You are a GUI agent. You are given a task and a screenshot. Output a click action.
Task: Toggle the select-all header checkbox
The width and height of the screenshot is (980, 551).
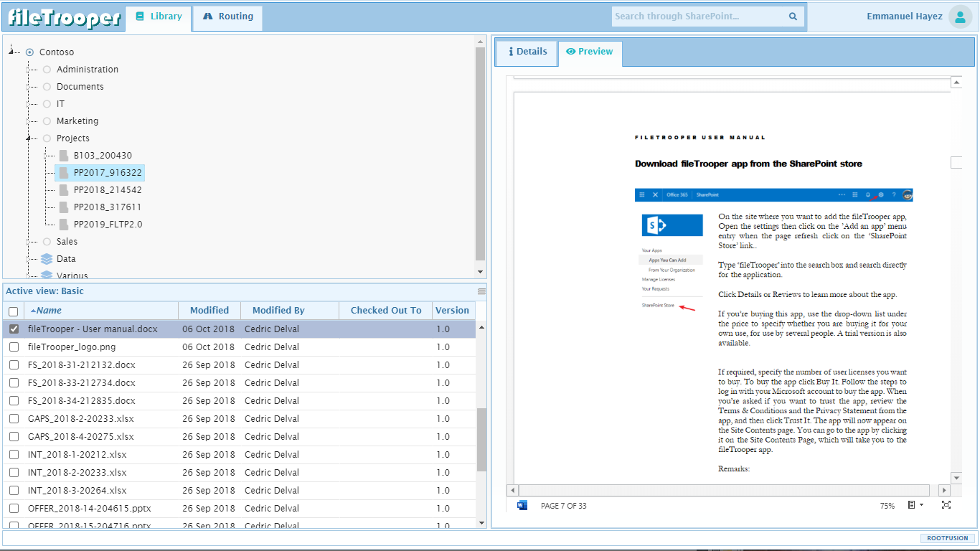[14, 311]
